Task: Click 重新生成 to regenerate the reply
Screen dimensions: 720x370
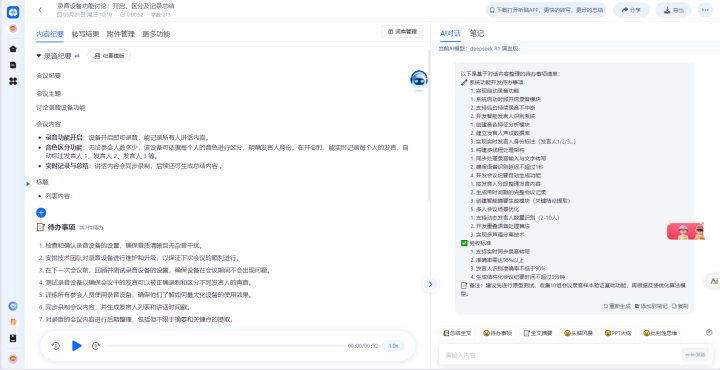Action: coord(617,306)
